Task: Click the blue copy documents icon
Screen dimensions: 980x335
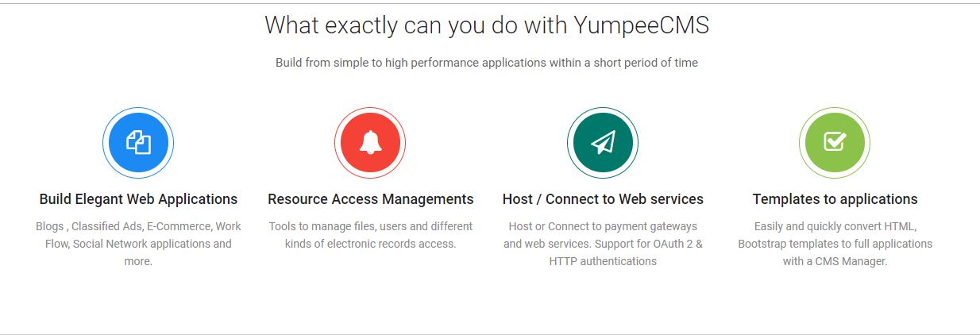Action: point(138,143)
